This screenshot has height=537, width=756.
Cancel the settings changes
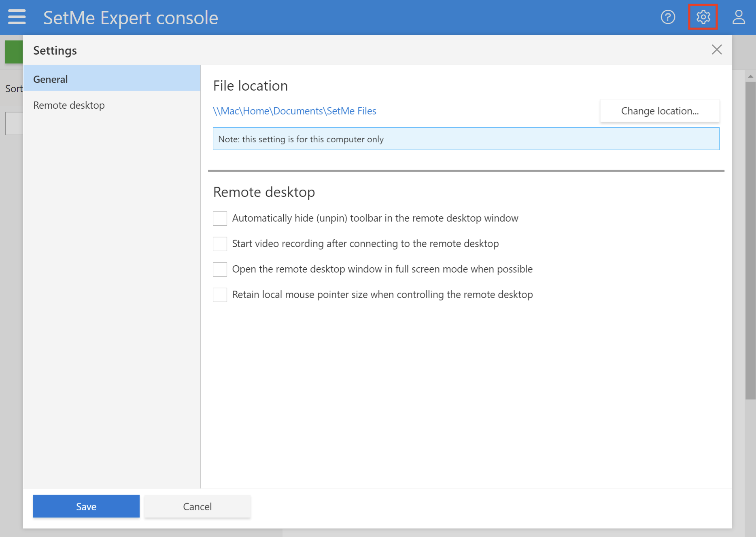pyautogui.click(x=197, y=506)
